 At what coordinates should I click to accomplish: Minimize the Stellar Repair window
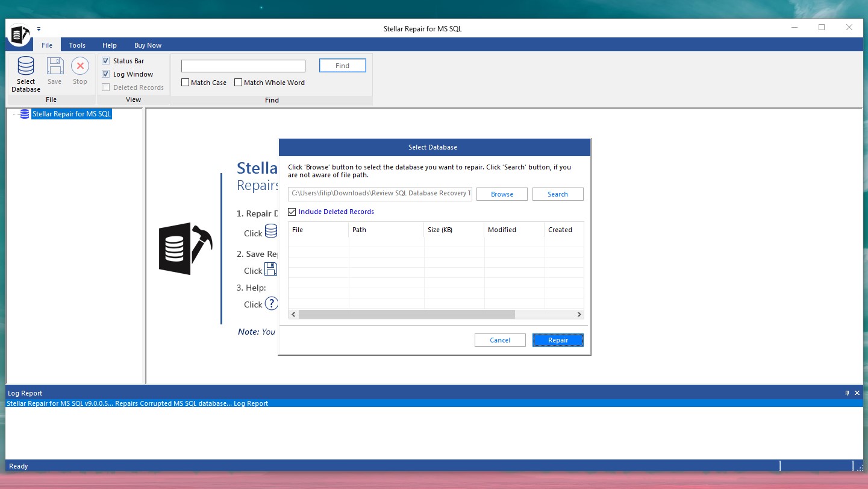click(794, 28)
